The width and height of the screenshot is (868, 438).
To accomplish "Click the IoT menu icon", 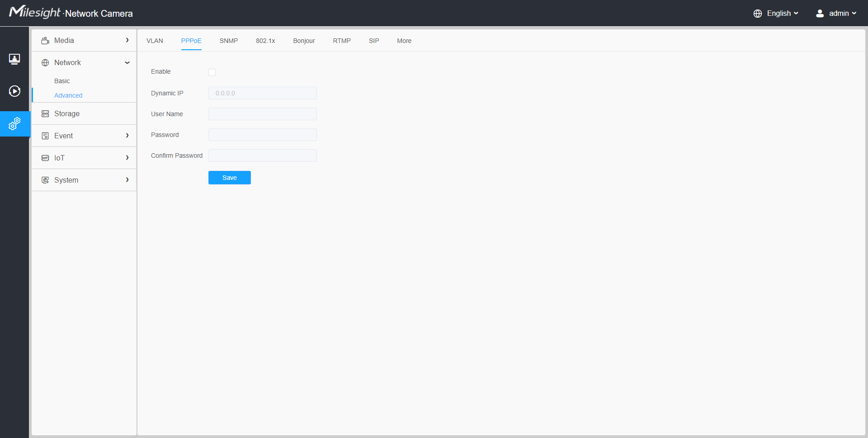I will [x=45, y=158].
